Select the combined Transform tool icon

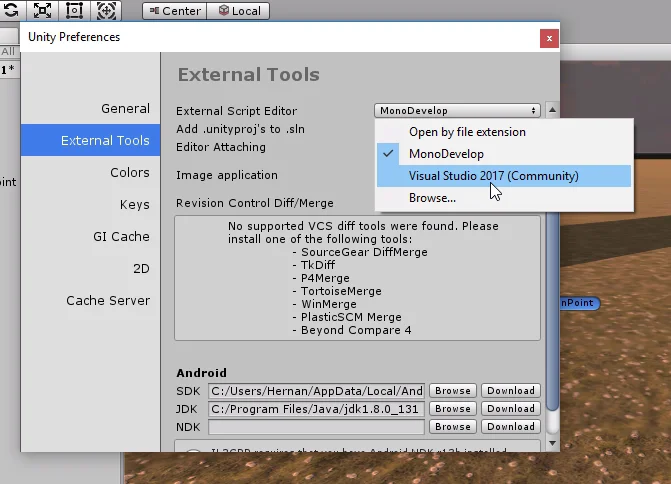pos(106,10)
